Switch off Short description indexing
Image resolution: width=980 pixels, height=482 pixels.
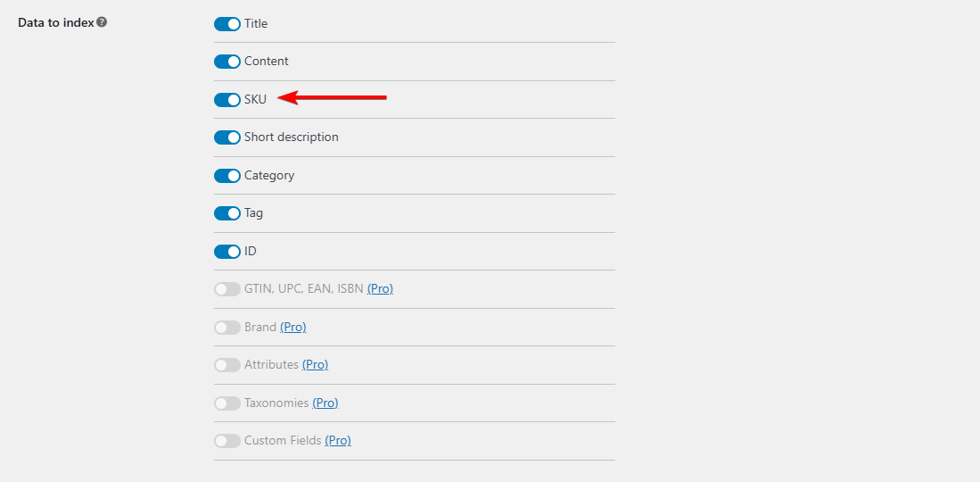pos(227,137)
